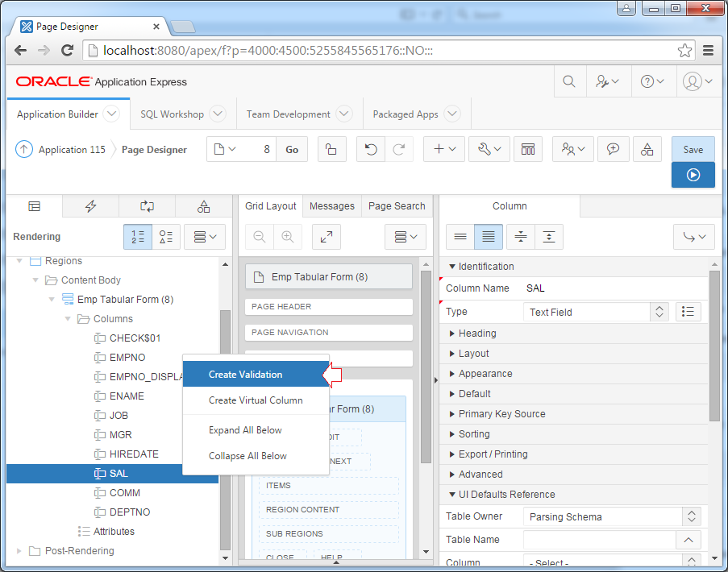This screenshot has height=572, width=728.
Task: Open the Packaged Apps tab
Action: [x=406, y=114]
